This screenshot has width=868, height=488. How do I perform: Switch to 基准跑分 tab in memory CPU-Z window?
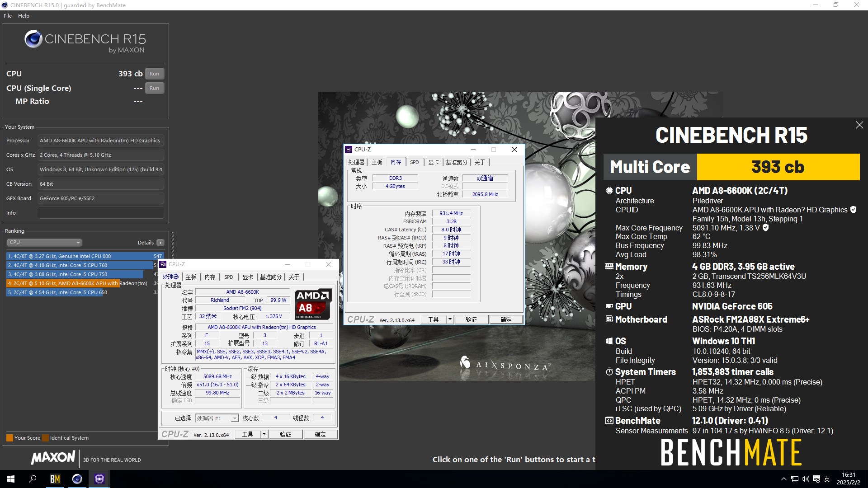click(x=457, y=162)
